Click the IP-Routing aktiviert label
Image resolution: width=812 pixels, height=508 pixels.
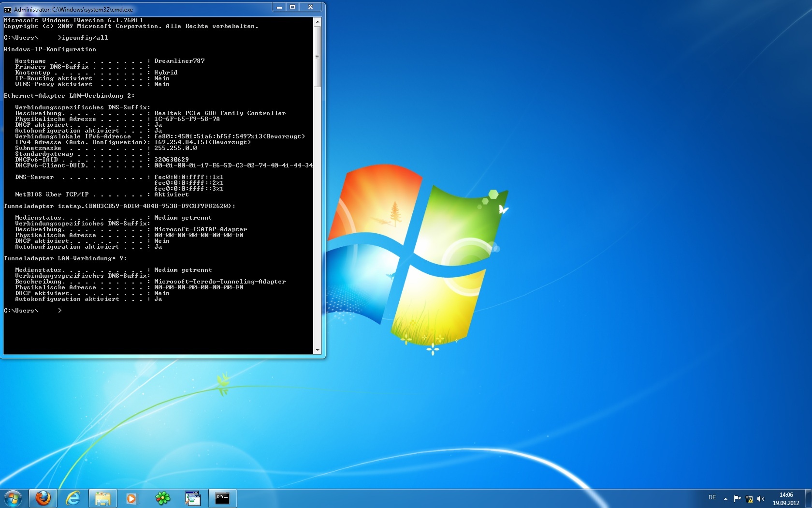pos(54,78)
